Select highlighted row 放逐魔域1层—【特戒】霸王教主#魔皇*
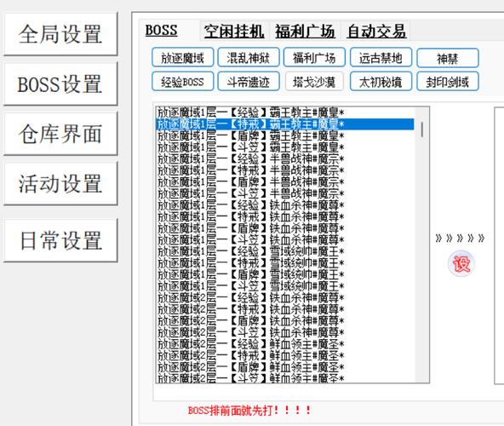This screenshot has height=426, width=504. coord(285,124)
